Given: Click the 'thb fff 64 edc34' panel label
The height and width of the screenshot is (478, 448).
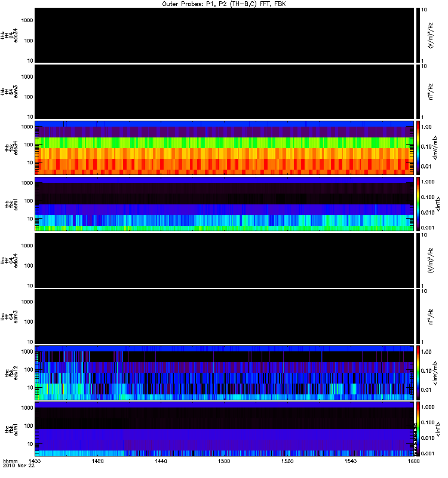Looking at the screenshot, I should point(9,35).
